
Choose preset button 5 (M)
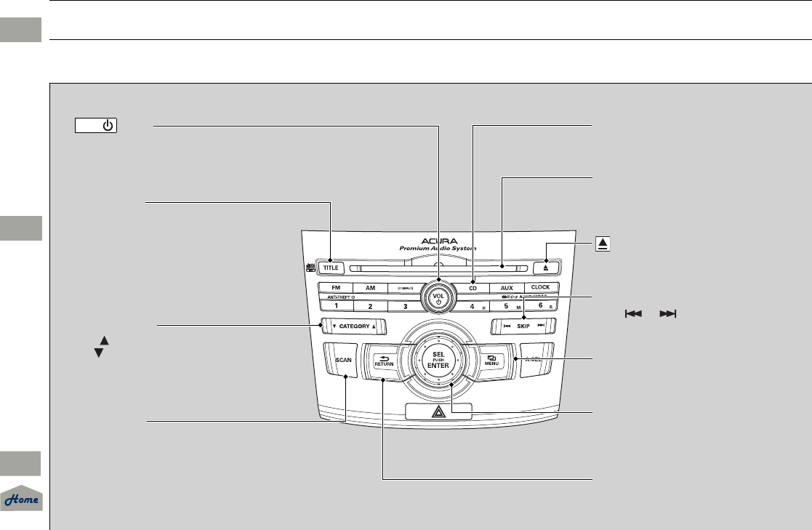(x=507, y=305)
